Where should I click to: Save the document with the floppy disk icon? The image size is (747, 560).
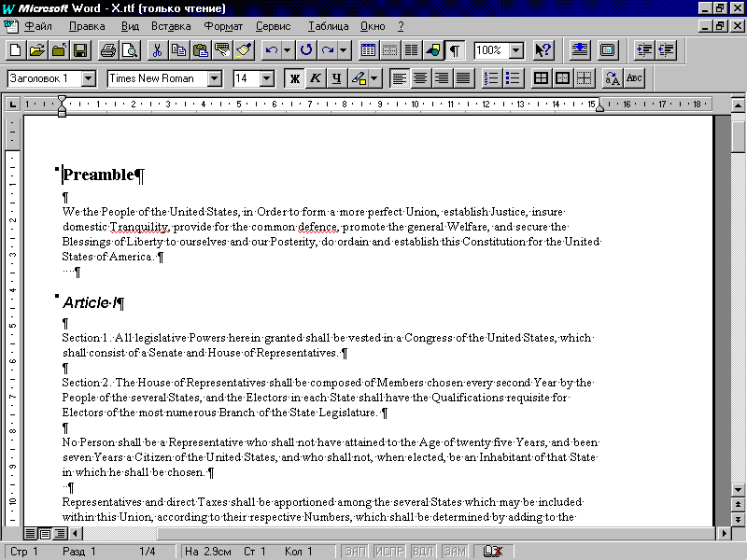(x=80, y=50)
